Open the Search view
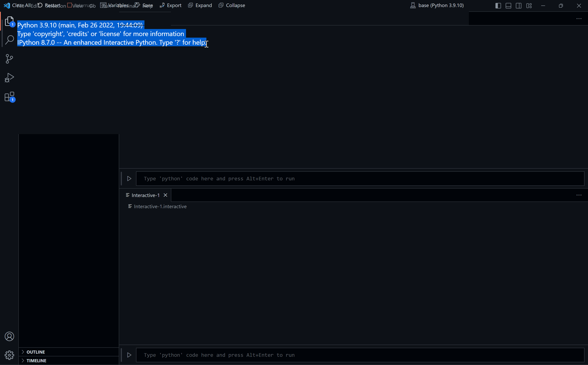This screenshot has width=588, height=365. [9, 40]
